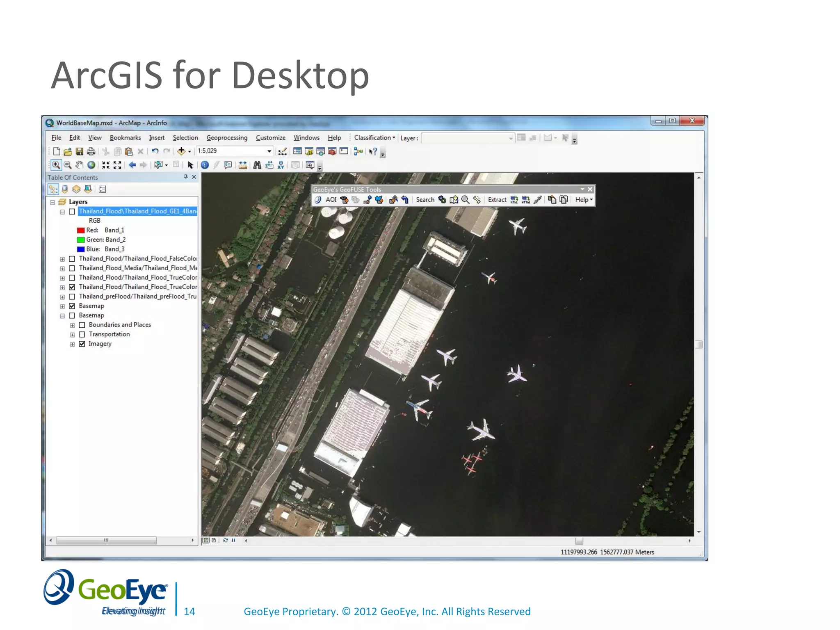This screenshot has width=840, height=630.
Task: Open the ModelBuilder window icon
Action: click(358, 151)
